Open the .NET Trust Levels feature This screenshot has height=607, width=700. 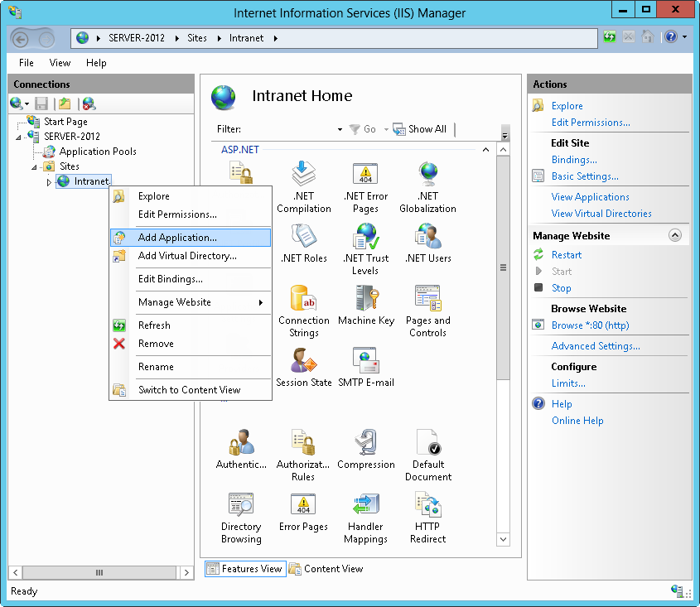point(365,249)
